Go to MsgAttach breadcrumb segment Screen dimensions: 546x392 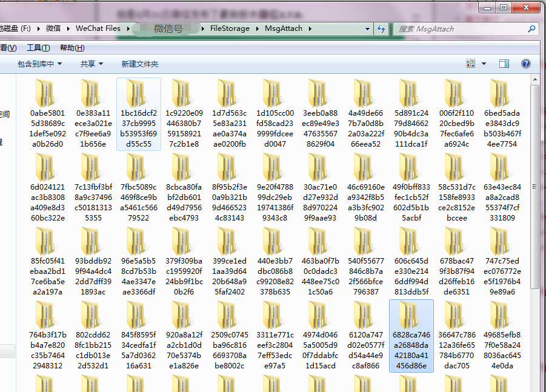point(284,28)
